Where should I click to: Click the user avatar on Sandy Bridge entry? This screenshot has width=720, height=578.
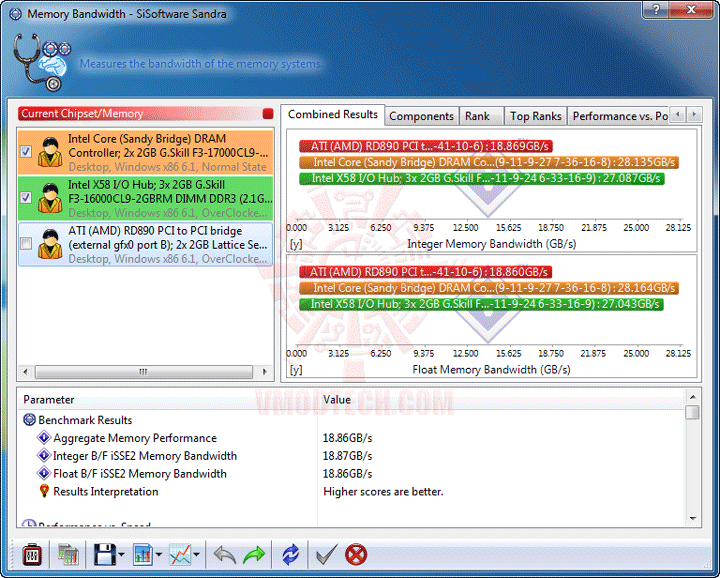point(50,152)
